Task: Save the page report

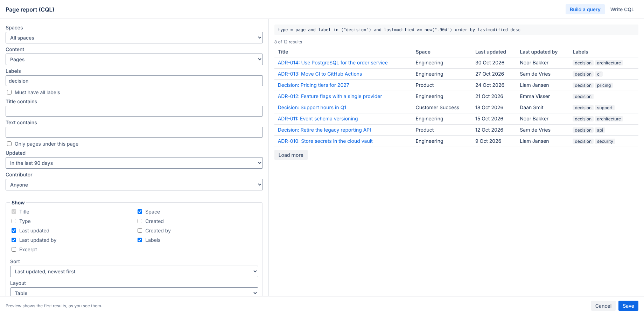Action: (628, 306)
